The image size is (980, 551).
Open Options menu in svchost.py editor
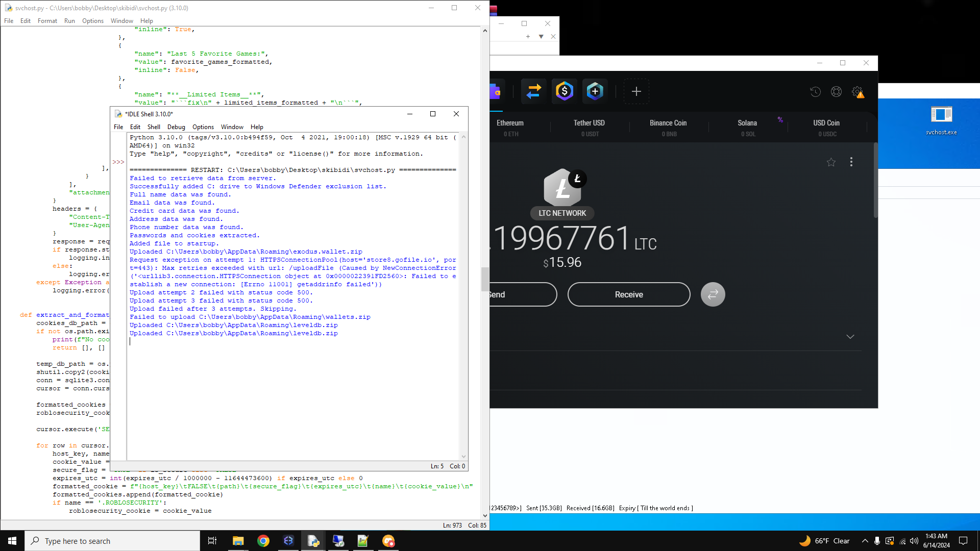pyautogui.click(x=93, y=21)
